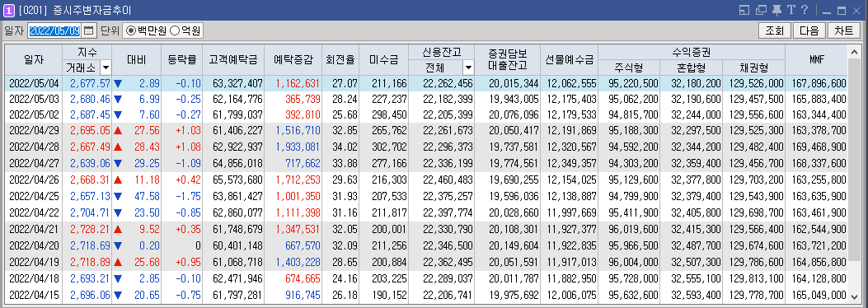
Task: Click the MMF column header
Action: pyautogui.click(x=817, y=60)
